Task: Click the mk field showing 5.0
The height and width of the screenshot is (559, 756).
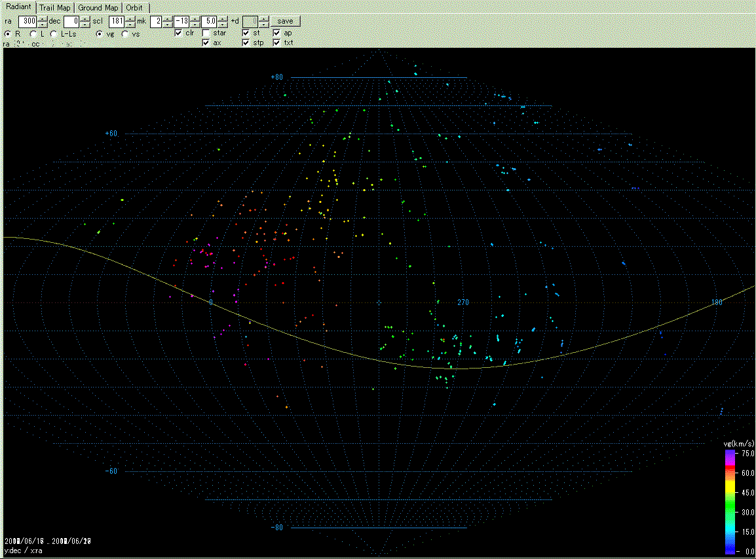Action: pos(209,21)
